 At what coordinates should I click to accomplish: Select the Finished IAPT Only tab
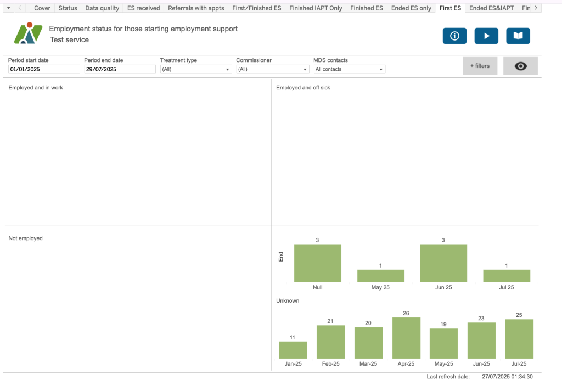(316, 8)
